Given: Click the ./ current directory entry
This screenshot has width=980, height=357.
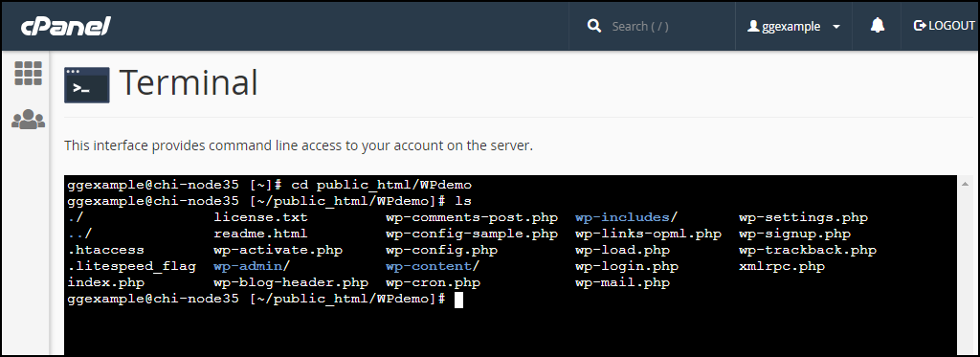Looking at the screenshot, I should pos(76,217).
